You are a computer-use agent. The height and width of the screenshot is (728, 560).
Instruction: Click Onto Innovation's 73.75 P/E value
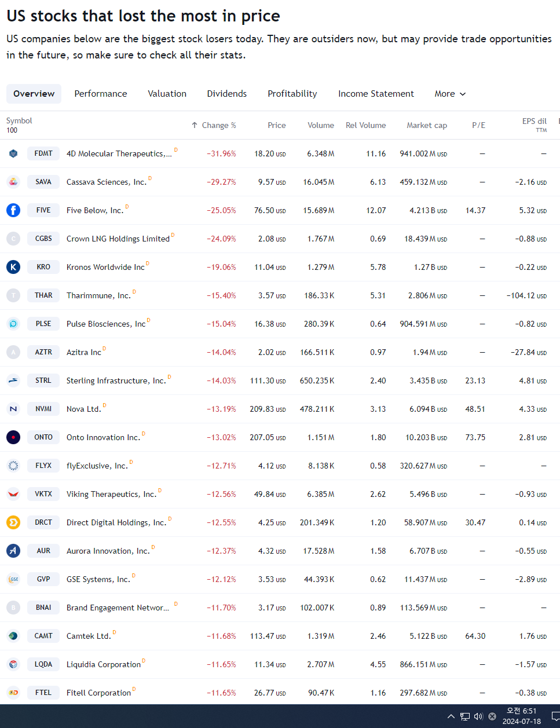[x=475, y=437]
